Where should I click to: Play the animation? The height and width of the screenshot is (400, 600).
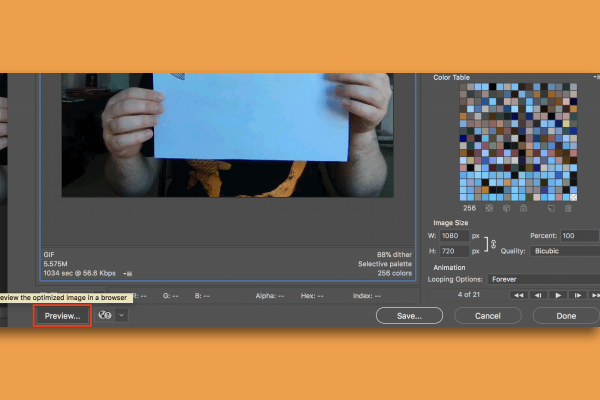pyautogui.click(x=558, y=295)
